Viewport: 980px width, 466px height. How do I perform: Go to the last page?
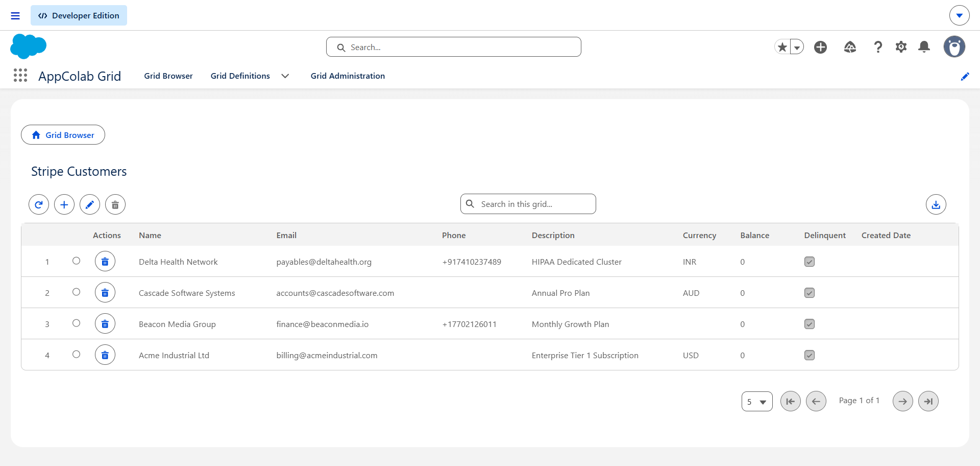(x=928, y=401)
